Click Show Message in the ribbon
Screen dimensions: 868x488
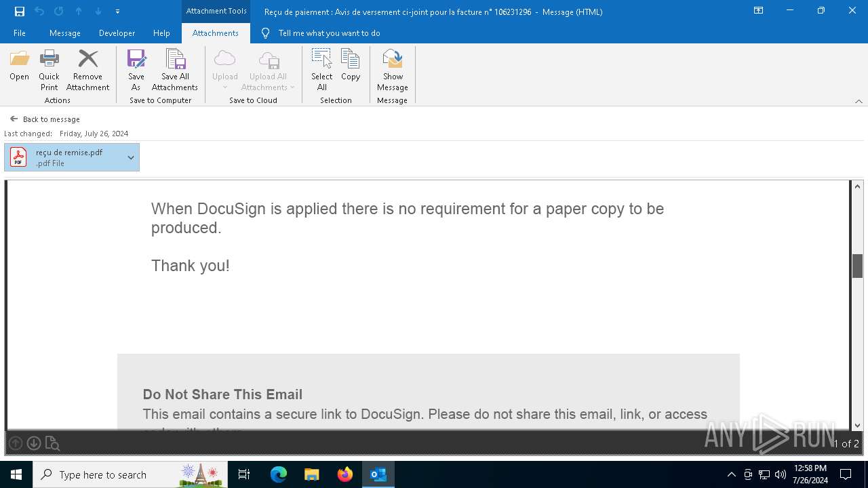coord(393,70)
